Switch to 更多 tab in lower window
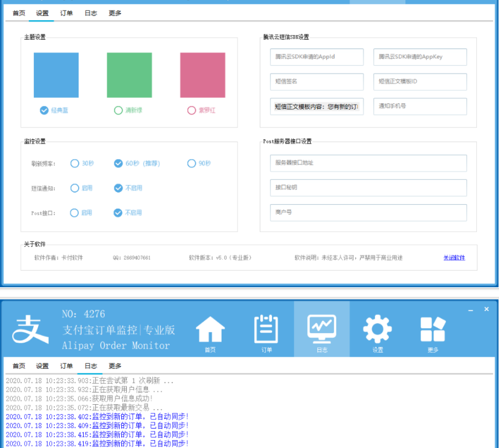This screenshot has height=448, width=499. [x=115, y=366]
